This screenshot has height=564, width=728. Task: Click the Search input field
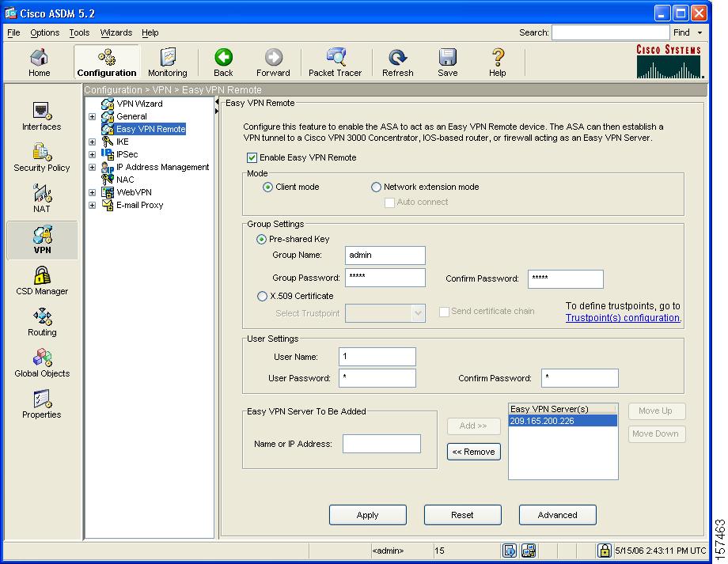(x=611, y=32)
